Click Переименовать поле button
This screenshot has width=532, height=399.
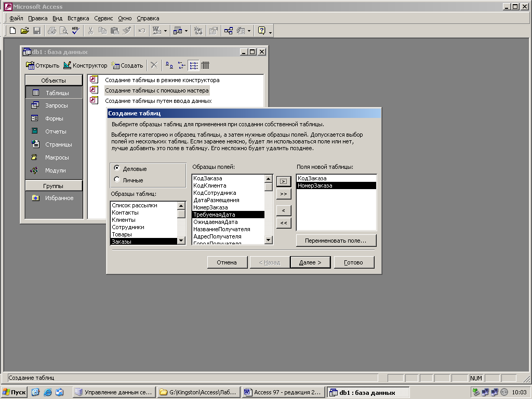click(x=336, y=241)
